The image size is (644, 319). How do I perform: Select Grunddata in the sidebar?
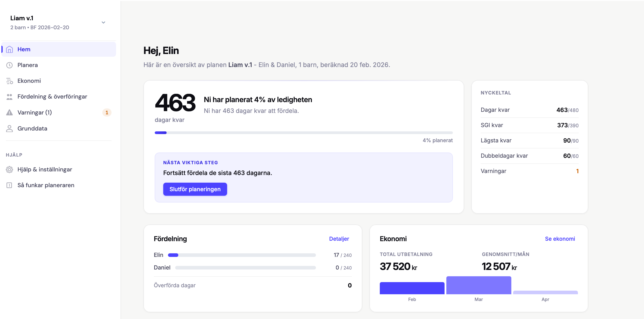[x=32, y=128]
